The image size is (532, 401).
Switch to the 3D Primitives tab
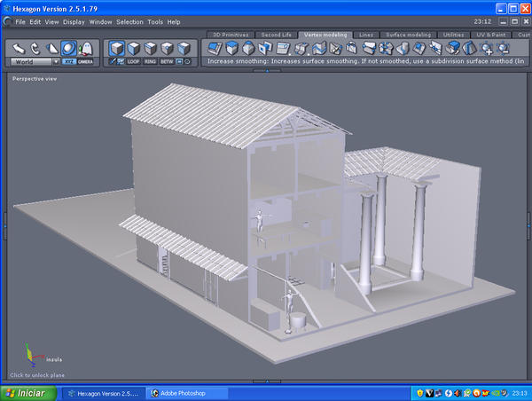(229, 34)
